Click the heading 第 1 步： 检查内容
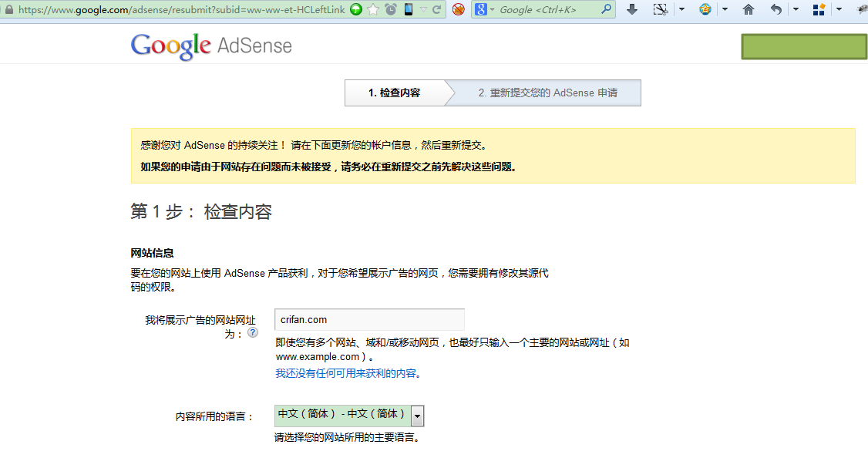This screenshot has height=458, width=868. 201,211
